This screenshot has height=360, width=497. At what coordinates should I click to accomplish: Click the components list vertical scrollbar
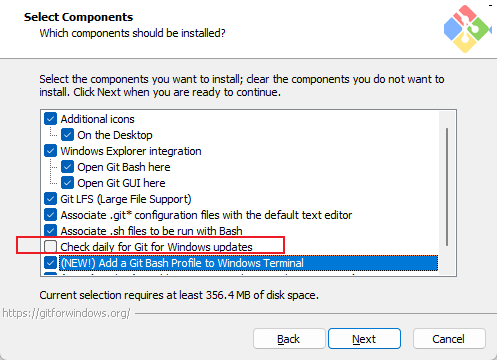pyautogui.click(x=447, y=187)
